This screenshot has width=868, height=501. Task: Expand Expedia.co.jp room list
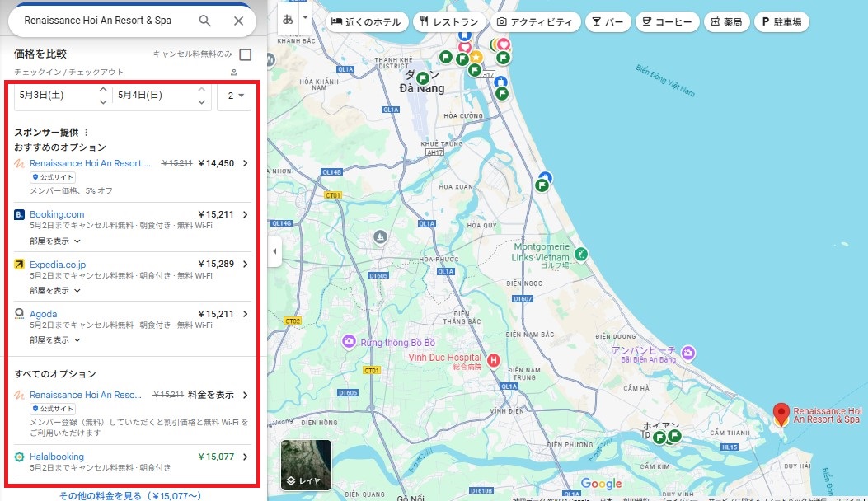54,291
